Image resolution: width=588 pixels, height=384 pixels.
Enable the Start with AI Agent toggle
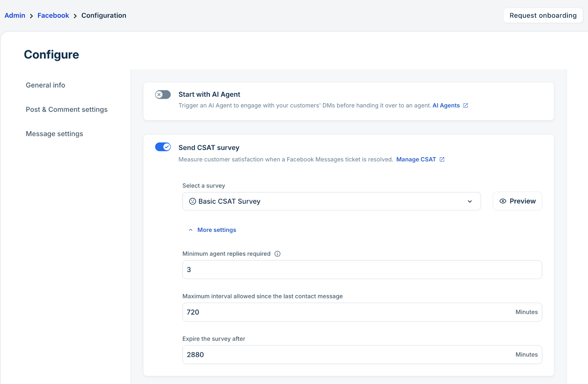163,95
